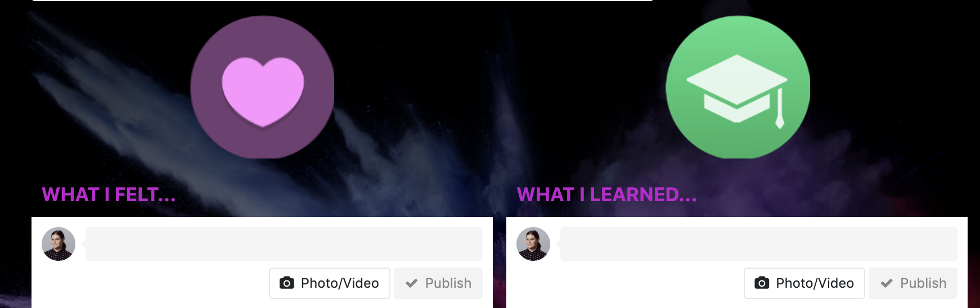Click checkmark icon in the What I Learned Publish button
980x308 pixels.
click(x=887, y=283)
